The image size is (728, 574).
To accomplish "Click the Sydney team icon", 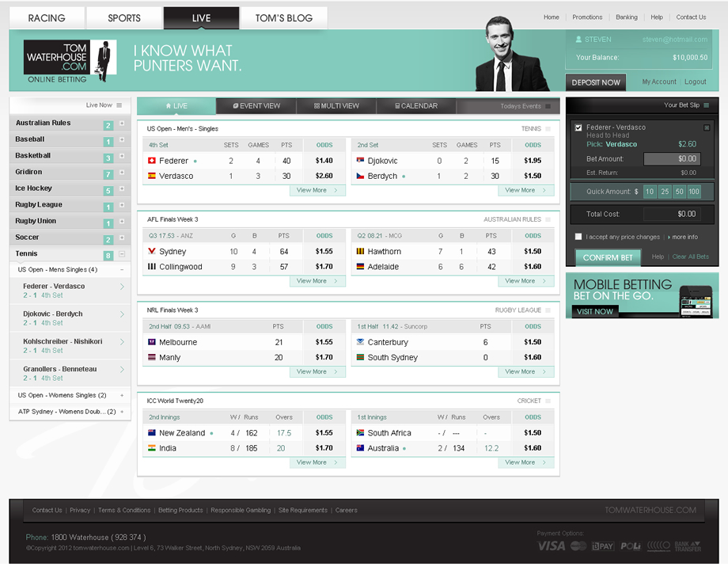I will click(x=151, y=251).
